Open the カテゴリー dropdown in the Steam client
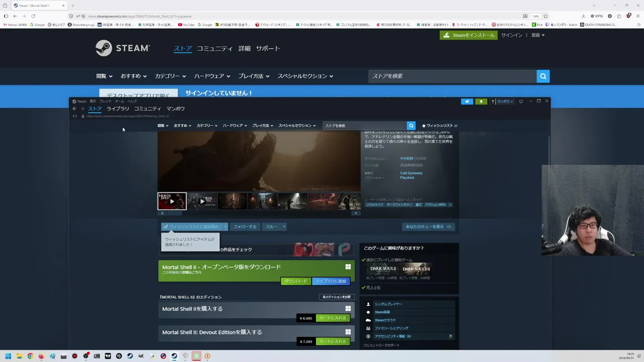The height and width of the screenshot is (362, 644). [x=207, y=126]
